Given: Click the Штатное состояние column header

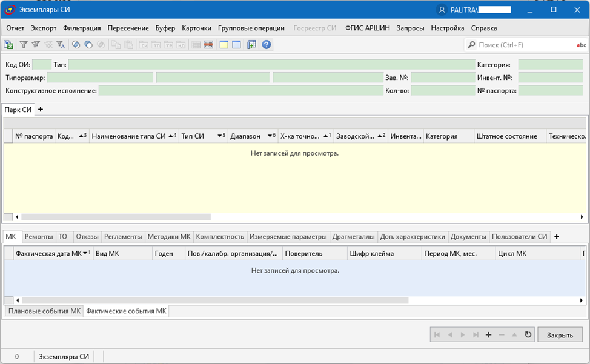Looking at the screenshot, I should click(x=510, y=136).
